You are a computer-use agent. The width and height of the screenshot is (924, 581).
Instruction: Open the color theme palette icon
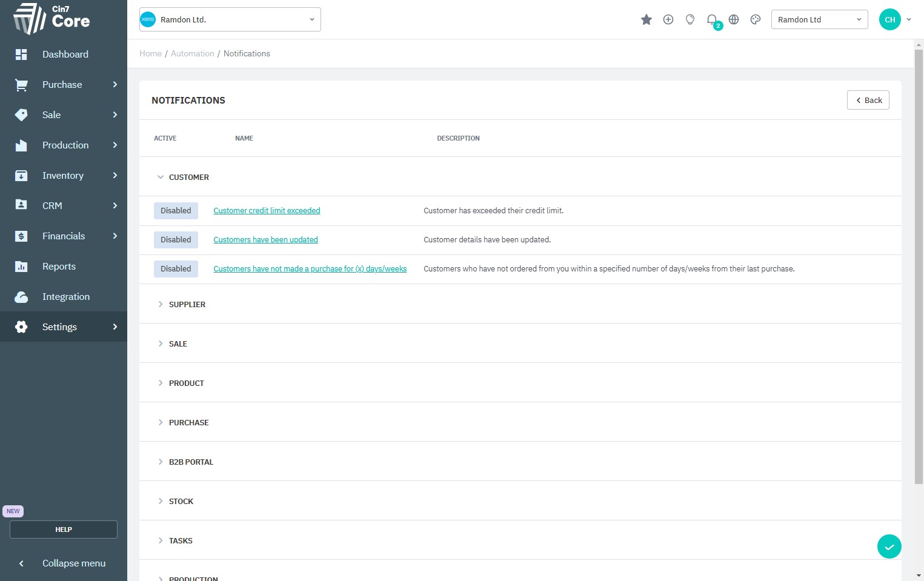[x=755, y=19]
